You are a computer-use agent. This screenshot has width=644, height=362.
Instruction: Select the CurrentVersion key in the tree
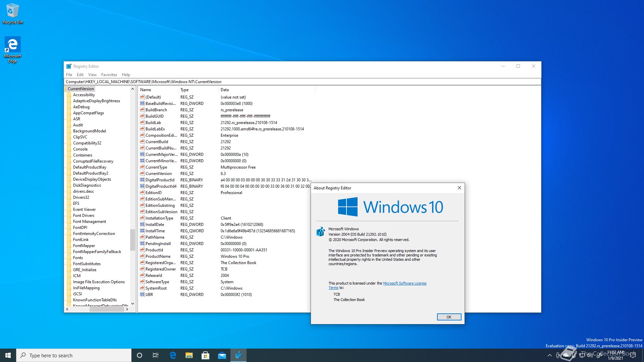click(80, 89)
